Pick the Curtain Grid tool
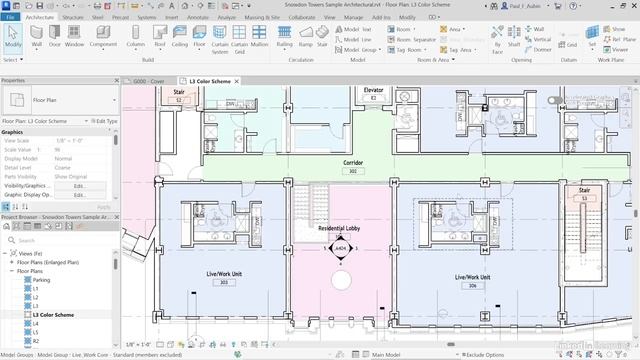Viewport: 640px width, 360px height. pyautogui.click(x=239, y=40)
